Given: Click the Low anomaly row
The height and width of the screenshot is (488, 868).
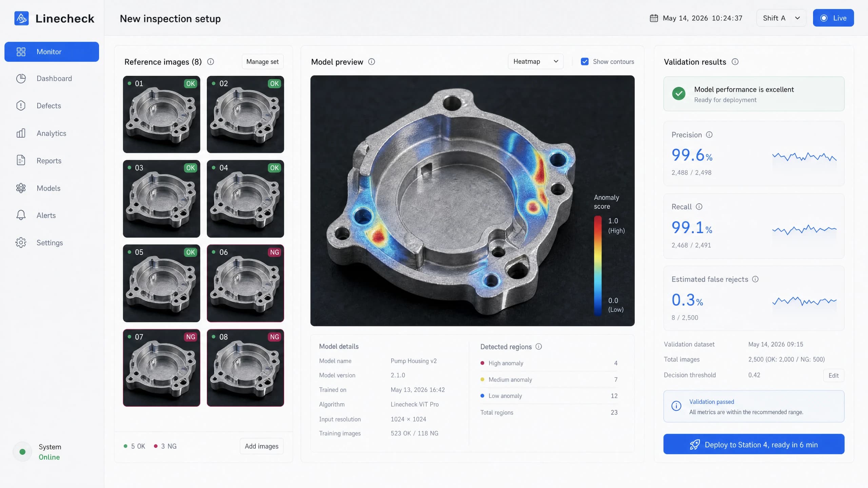Looking at the screenshot, I should pos(549,396).
